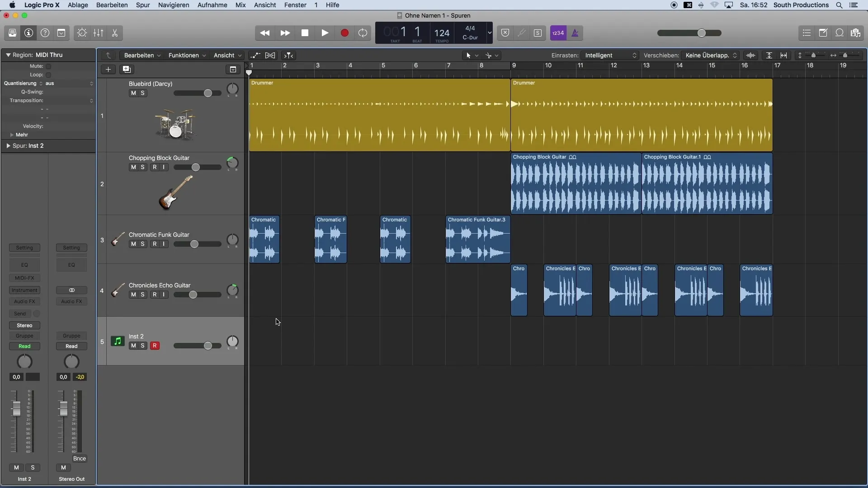Start playback with the Play button
Screen dimensions: 868x488
point(325,33)
